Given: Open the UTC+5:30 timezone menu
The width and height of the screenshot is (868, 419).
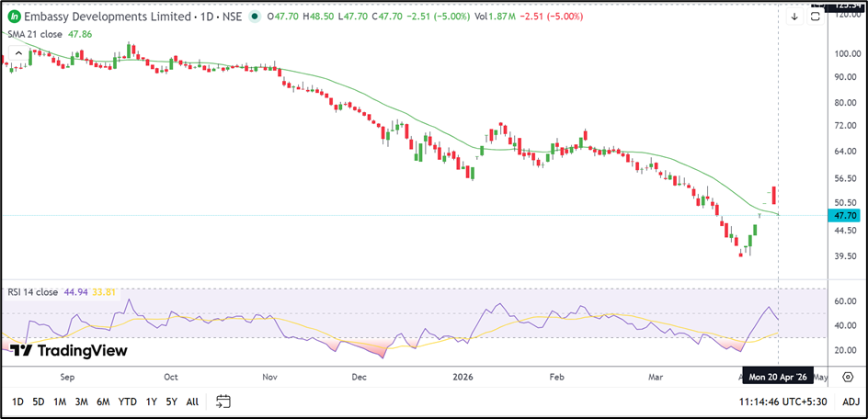Looking at the screenshot, I should coord(814,402).
